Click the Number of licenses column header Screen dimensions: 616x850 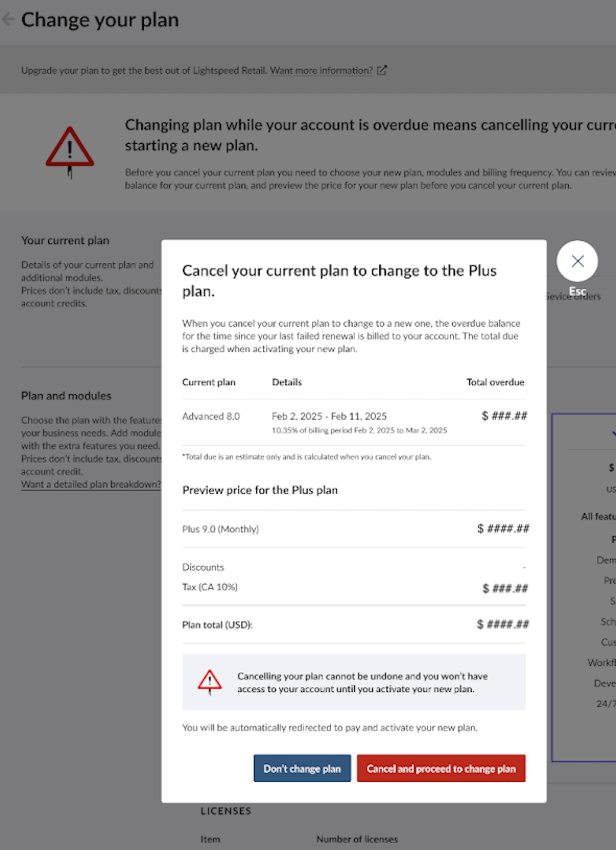click(357, 839)
